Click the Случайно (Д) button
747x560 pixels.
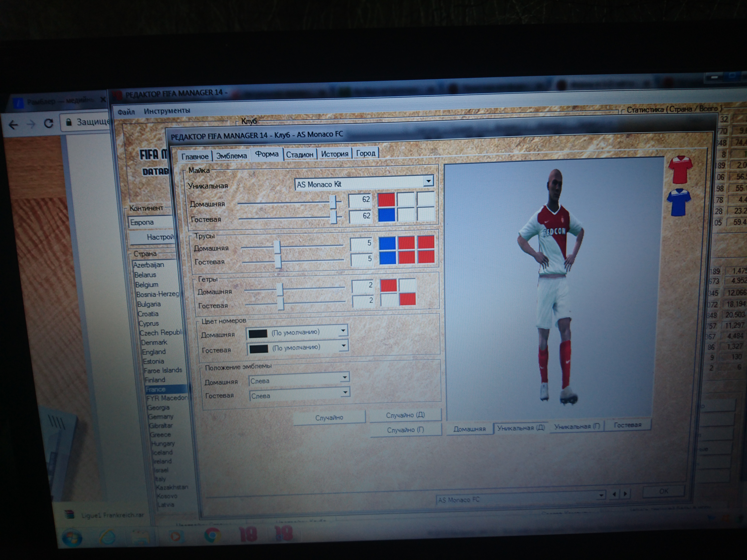[405, 415]
